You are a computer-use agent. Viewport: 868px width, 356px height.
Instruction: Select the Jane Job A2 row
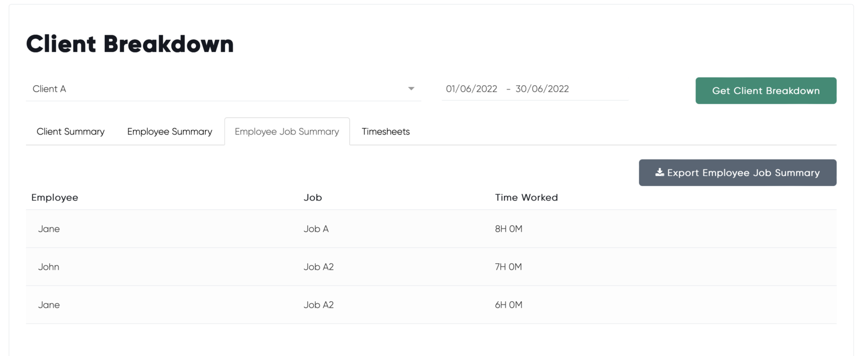[x=431, y=305]
